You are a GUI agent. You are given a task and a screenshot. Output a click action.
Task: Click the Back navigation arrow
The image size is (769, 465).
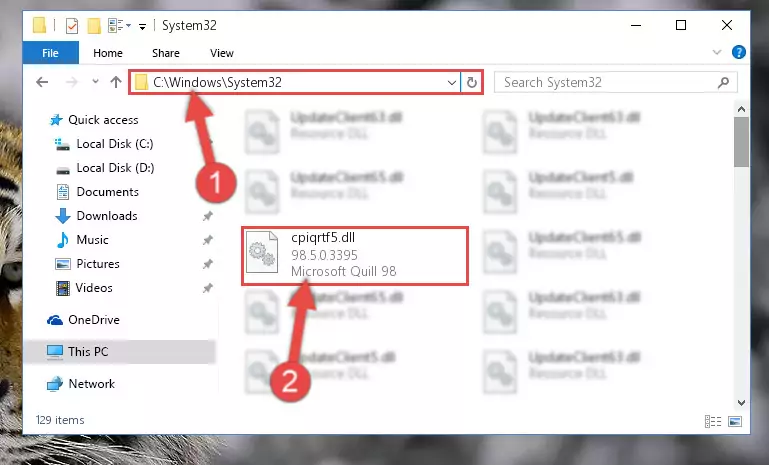click(42, 82)
